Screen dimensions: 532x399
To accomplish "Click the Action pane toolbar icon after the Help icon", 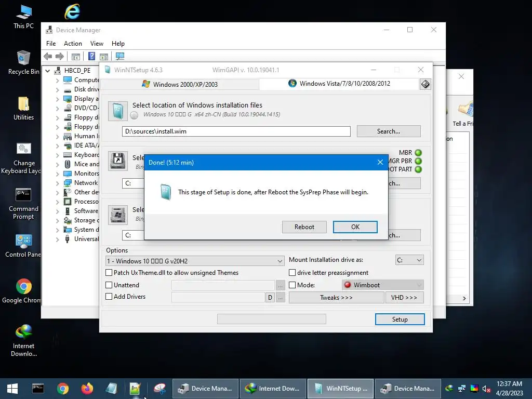I will [104, 56].
